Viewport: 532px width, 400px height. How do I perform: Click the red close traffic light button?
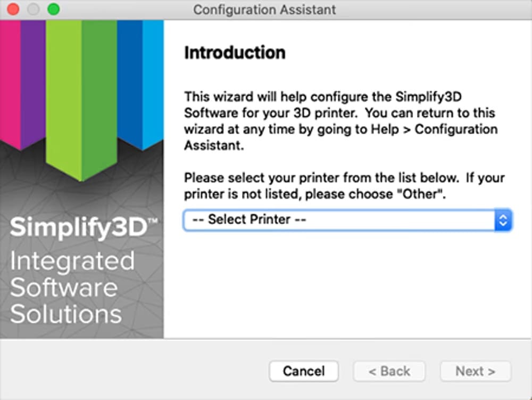click(x=13, y=9)
